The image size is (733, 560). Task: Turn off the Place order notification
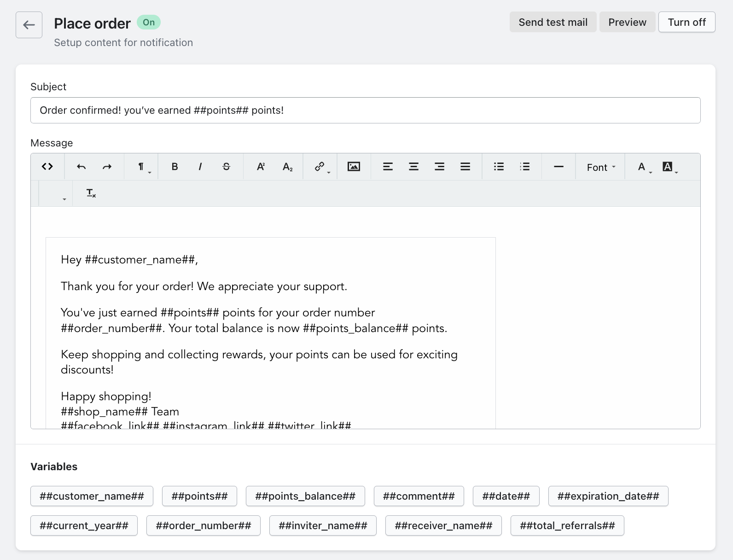pos(686,22)
